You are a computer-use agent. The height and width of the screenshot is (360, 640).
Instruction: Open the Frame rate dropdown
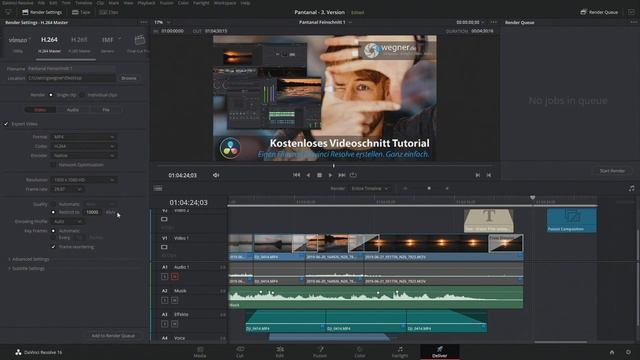67,189
